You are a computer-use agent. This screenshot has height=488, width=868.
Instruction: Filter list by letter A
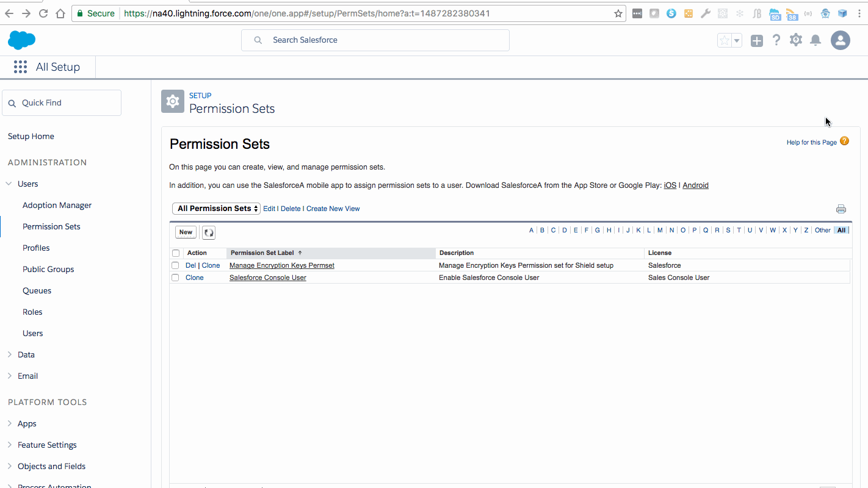[531, 230]
